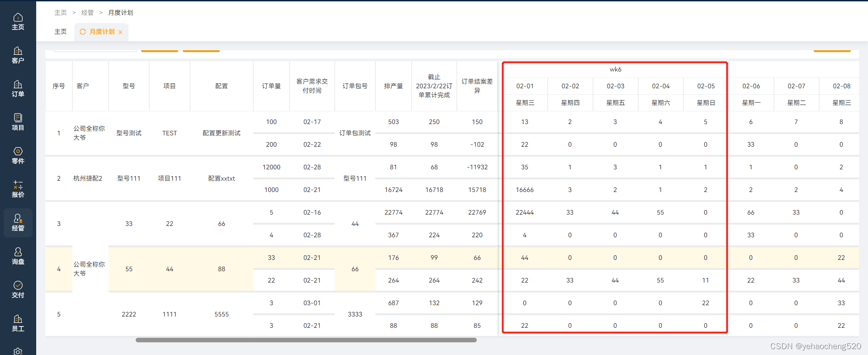Click the 型号 column header
This screenshot has height=355, width=868.
pyautogui.click(x=129, y=86)
